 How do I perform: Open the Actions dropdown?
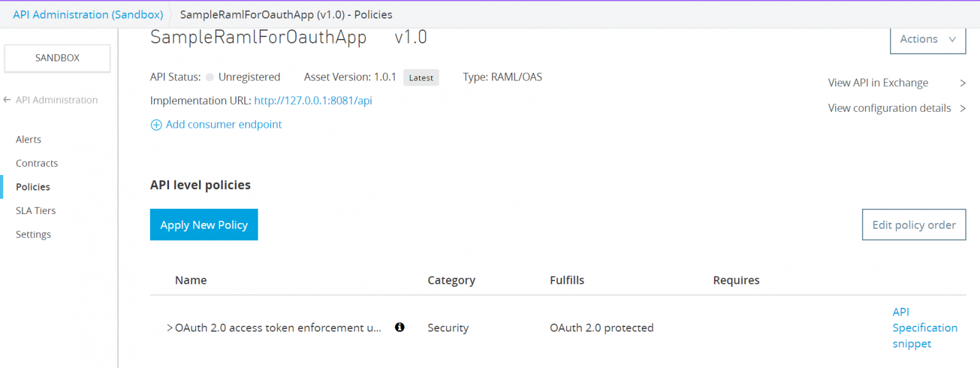[x=928, y=39]
